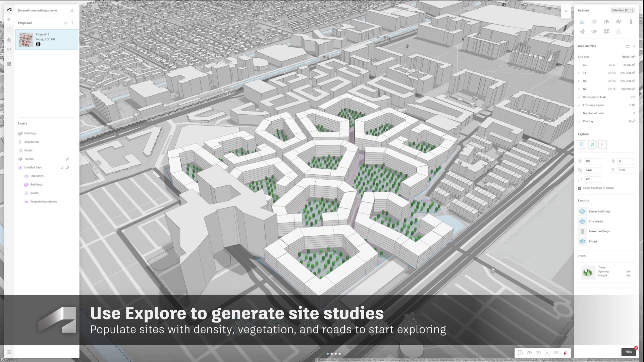Image resolution: width=644 pixels, height=362 pixels.
Task: Click the Help button
Action: 629,352
